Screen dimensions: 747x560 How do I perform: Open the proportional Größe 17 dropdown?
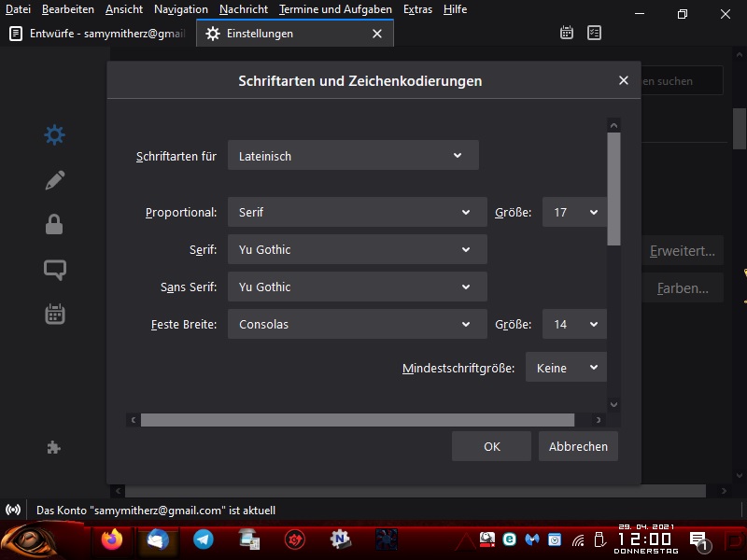tap(574, 212)
